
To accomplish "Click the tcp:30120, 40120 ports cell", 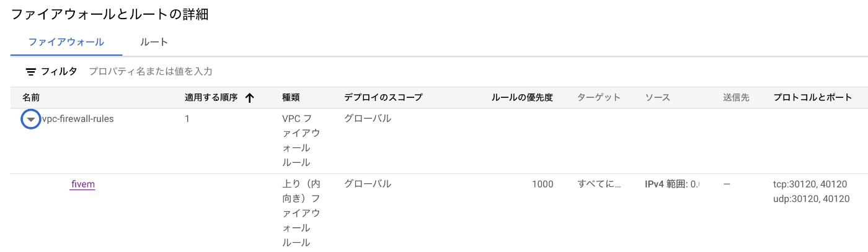I will click(810, 185).
